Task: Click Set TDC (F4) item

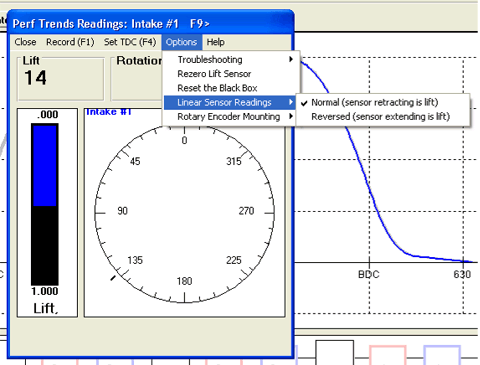Action: tap(130, 42)
